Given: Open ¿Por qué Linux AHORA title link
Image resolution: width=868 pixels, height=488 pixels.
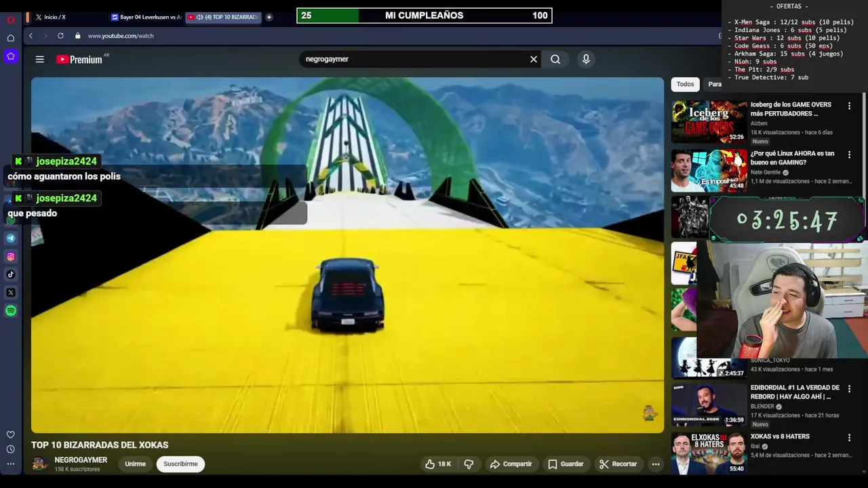Looking at the screenshot, I should click(792, 158).
